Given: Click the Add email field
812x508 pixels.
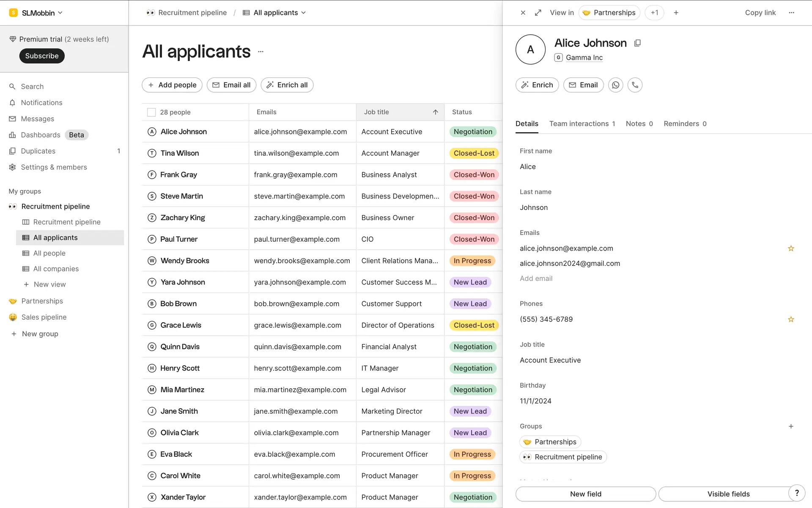Looking at the screenshot, I should pyautogui.click(x=536, y=279).
